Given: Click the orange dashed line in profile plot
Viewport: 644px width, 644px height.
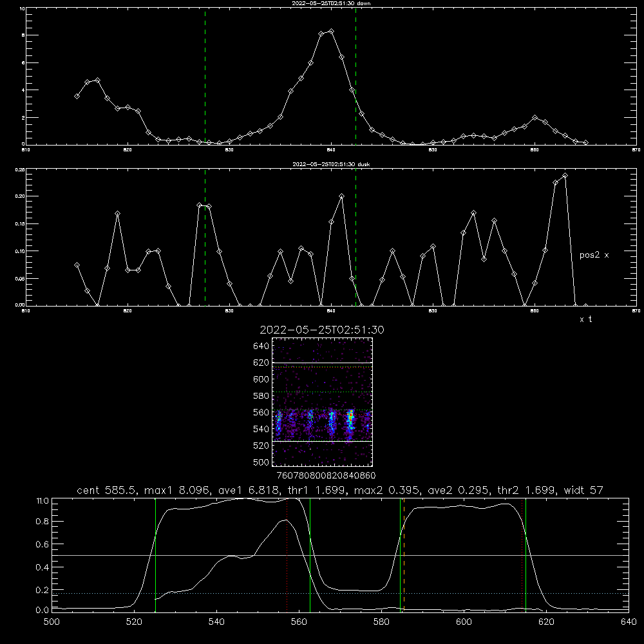Looking at the screenshot, I should [x=404, y=554].
